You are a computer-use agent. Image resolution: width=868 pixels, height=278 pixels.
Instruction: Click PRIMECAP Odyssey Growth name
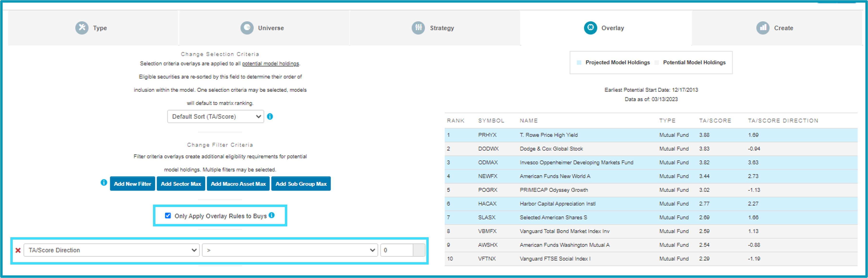554,190
